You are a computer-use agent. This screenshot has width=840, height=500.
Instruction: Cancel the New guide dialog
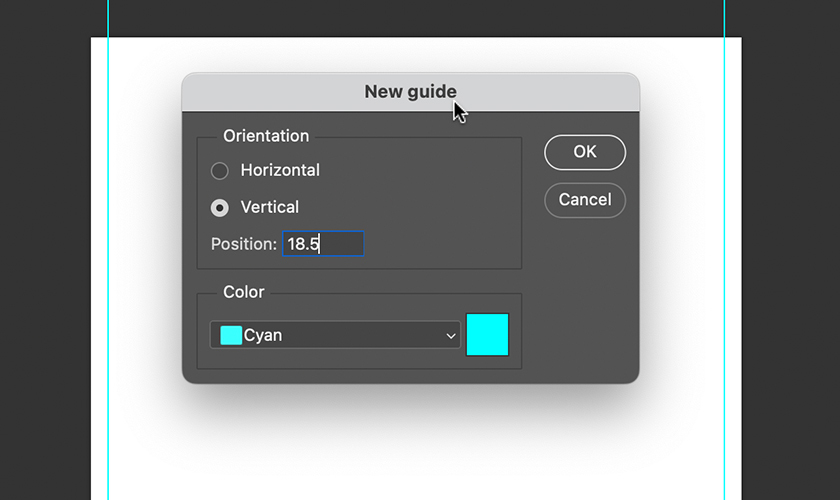[585, 200]
